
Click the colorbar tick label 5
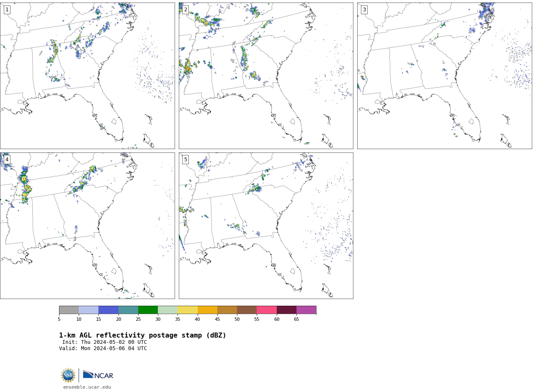pos(59,320)
